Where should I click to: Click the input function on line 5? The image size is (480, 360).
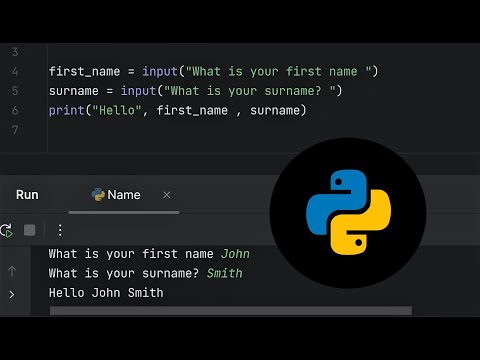coord(138,91)
